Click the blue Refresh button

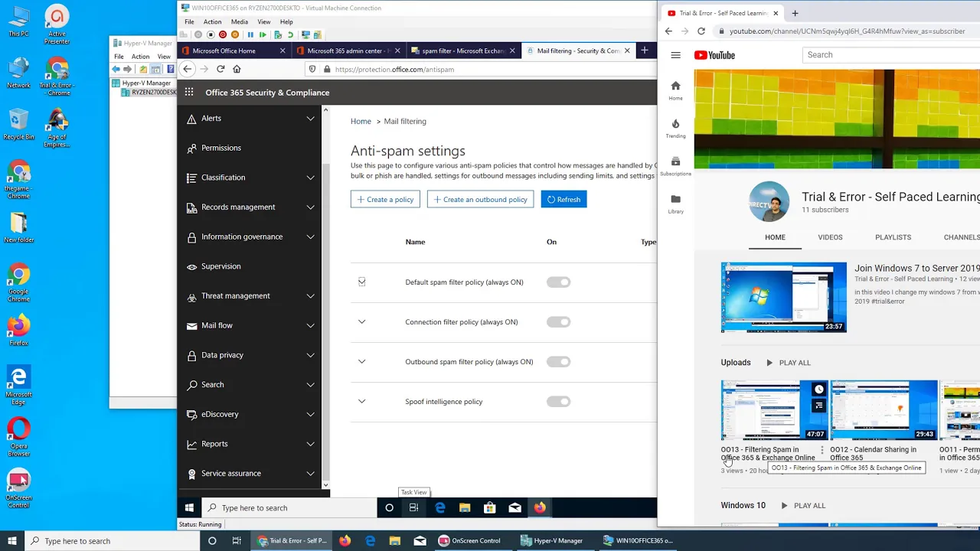tap(563, 200)
